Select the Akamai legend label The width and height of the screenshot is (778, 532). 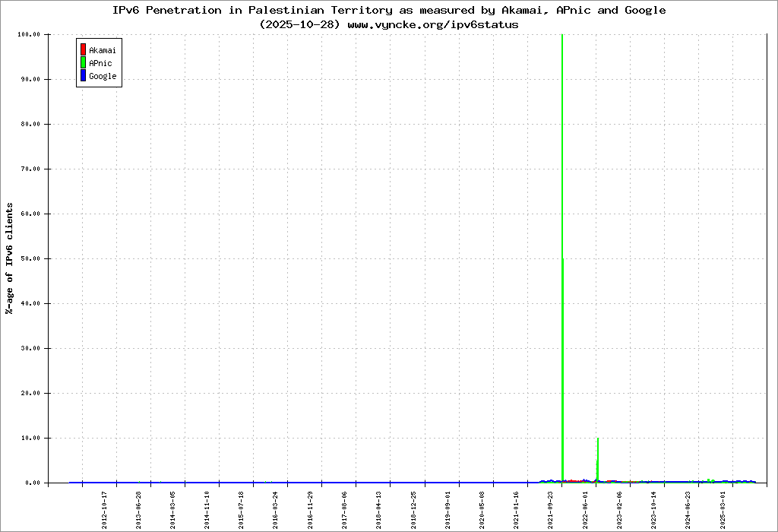coord(103,50)
